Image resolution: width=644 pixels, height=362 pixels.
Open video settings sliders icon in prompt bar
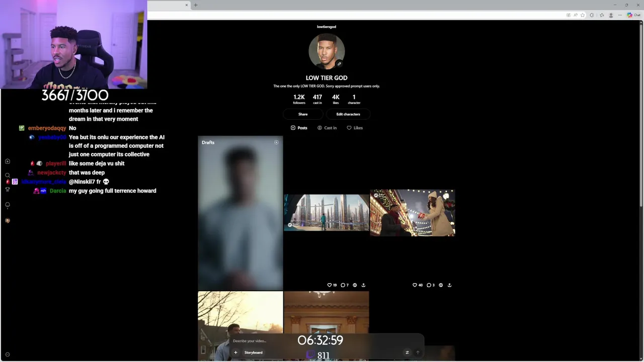(407, 352)
